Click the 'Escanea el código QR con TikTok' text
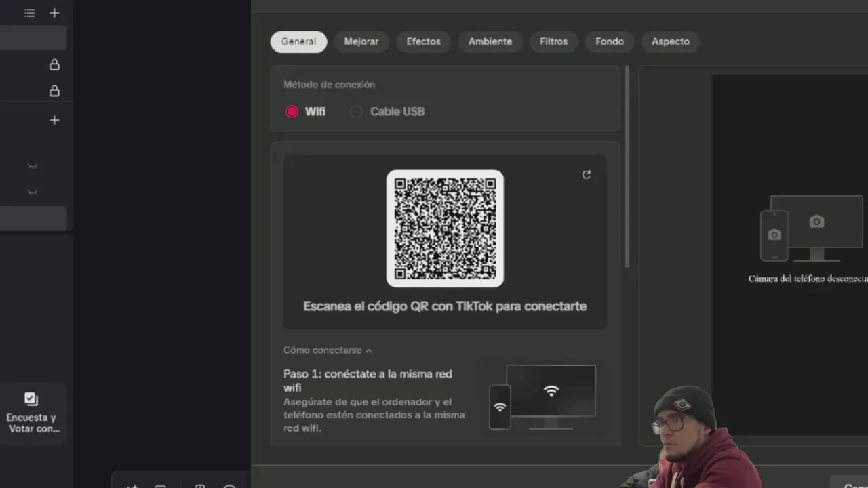Viewport: 868px width, 488px height. coord(445,306)
